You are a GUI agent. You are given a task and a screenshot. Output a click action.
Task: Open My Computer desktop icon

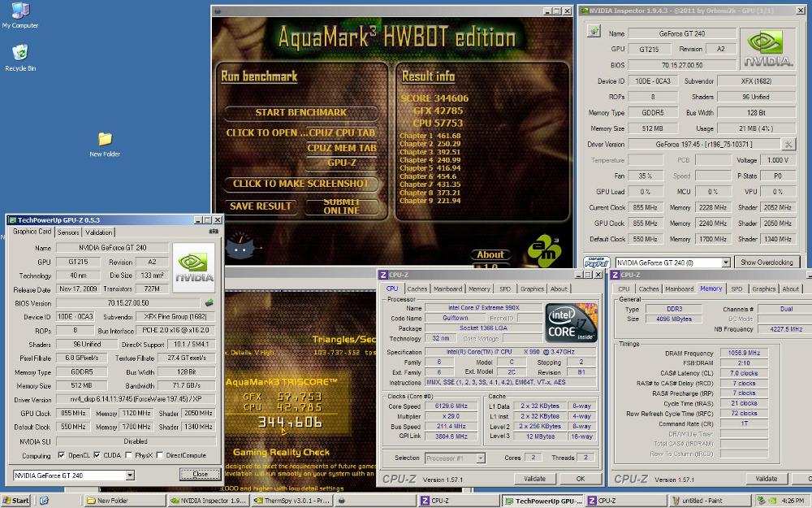pos(19,15)
